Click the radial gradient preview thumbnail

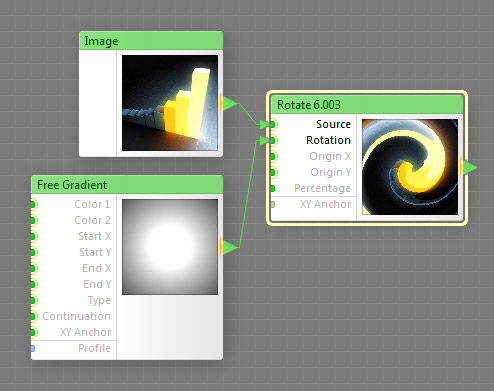tap(170, 247)
